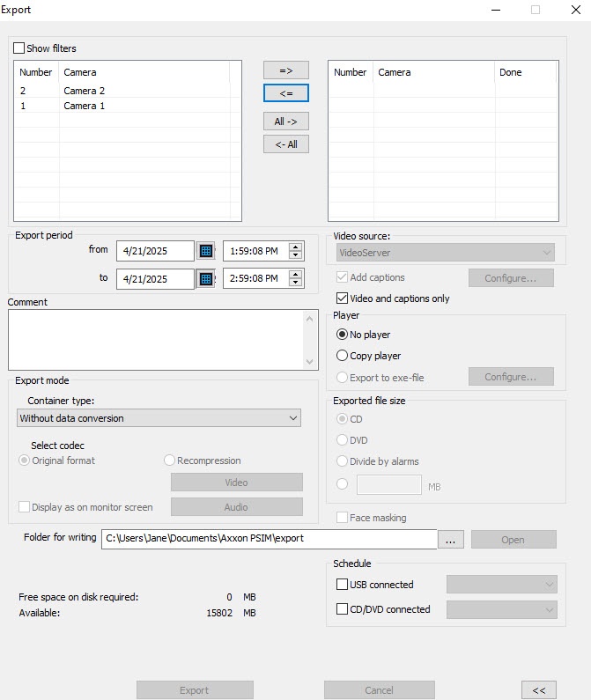The width and height of the screenshot is (591, 700).
Task: Enable the USB connected checkbox
Action: pyautogui.click(x=343, y=585)
